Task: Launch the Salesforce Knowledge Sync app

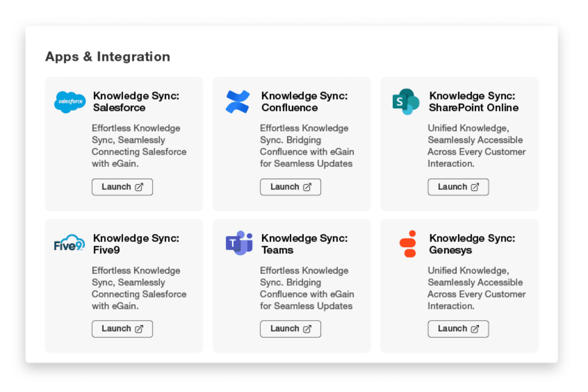Action: click(x=122, y=187)
